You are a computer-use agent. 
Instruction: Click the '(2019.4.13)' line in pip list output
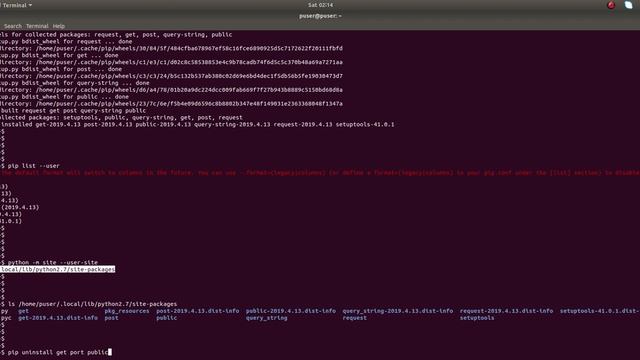tap(20, 207)
